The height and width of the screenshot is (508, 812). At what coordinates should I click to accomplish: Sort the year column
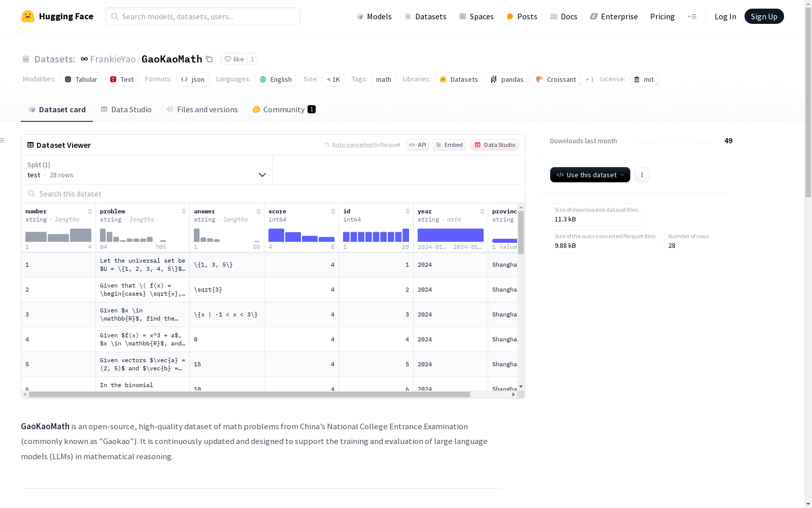tap(482, 211)
